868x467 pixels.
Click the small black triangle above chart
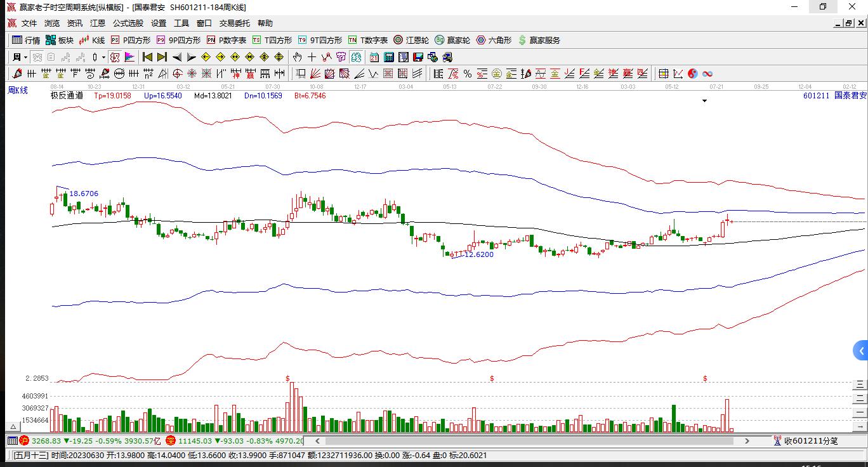click(x=704, y=101)
